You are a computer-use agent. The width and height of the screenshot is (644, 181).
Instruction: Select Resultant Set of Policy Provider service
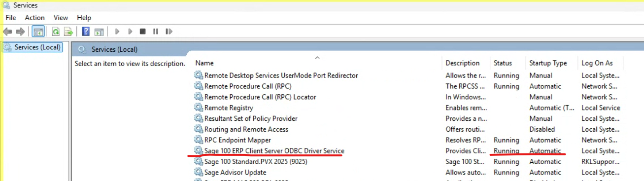click(x=251, y=118)
